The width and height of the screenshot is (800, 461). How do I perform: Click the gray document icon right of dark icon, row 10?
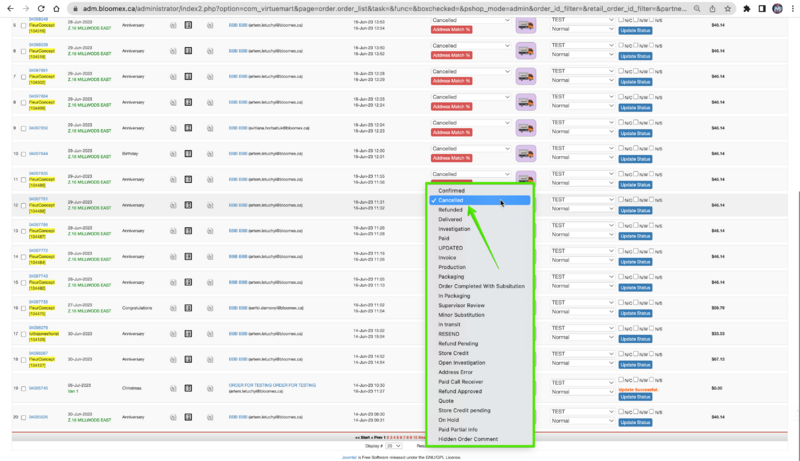point(210,153)
